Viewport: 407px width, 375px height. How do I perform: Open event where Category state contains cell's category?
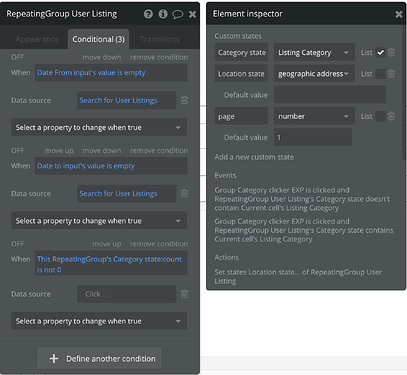[304, 230]
